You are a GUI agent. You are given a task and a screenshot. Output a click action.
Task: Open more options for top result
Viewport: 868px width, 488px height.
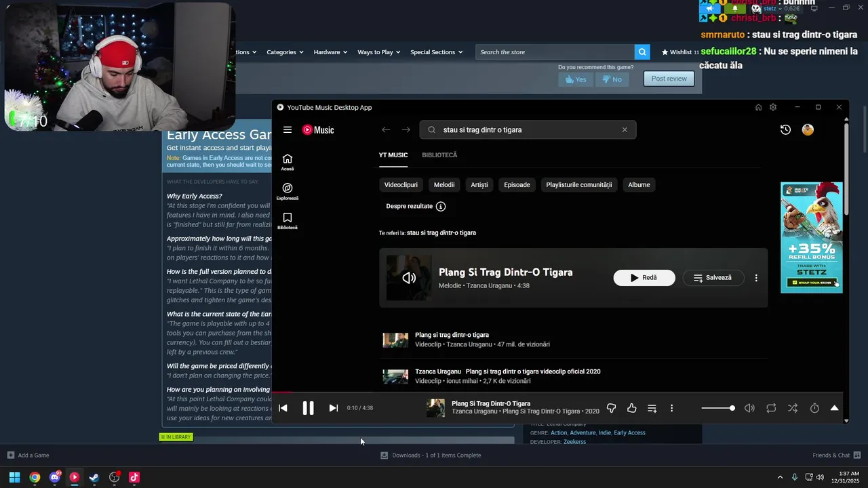[756, 278]
